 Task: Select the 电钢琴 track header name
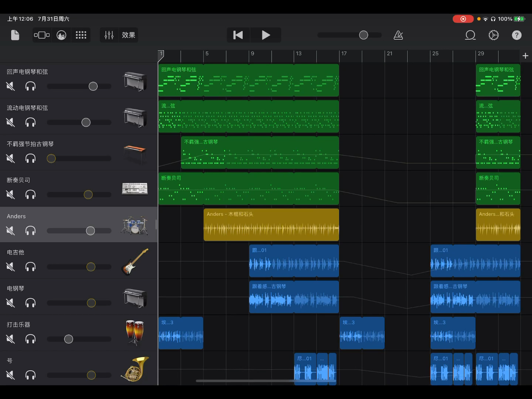[x=16, y=289]
